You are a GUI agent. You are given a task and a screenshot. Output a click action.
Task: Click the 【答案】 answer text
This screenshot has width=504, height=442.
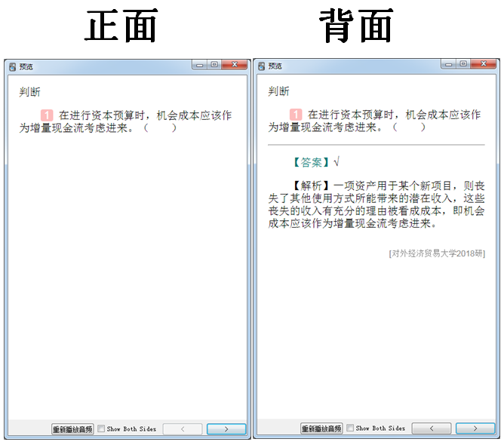point(311,162)
